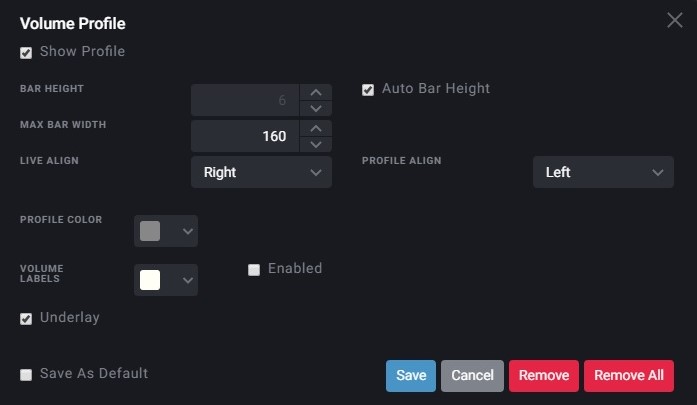697x405 pixels.
Task: Enable Volume Labels checkbox
Action: click(x=254, y=270)
